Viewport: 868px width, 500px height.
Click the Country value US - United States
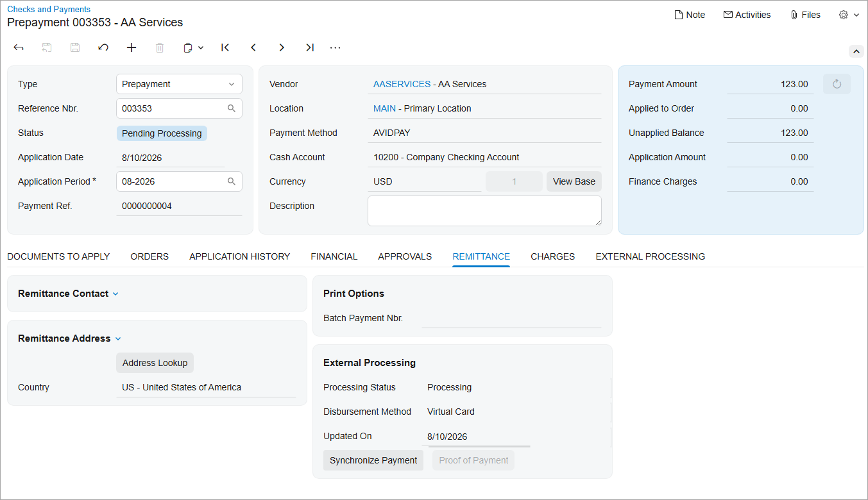click(x=182, y=387)
